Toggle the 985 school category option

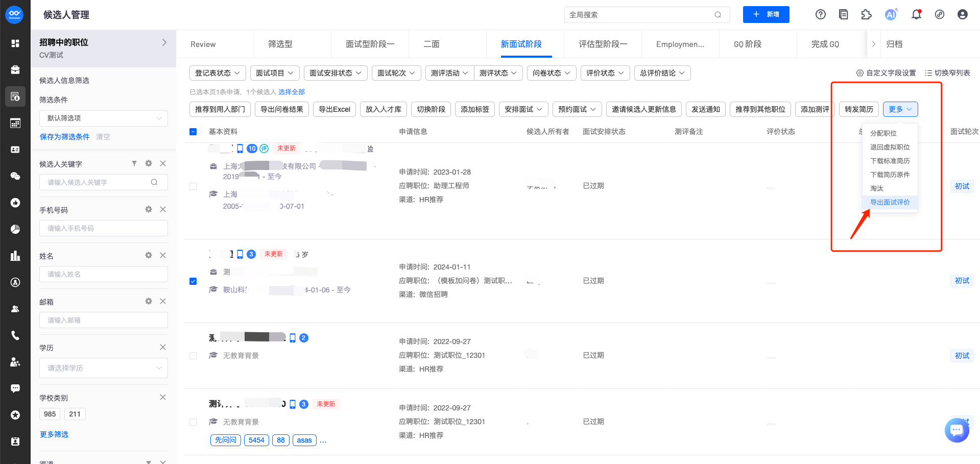point(50,414)
